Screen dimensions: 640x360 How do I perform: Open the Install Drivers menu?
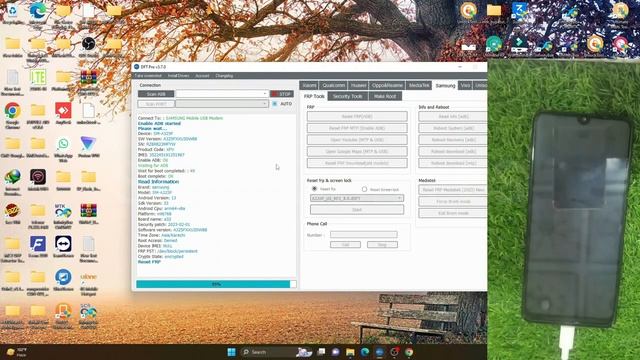[x=178, y=76]
